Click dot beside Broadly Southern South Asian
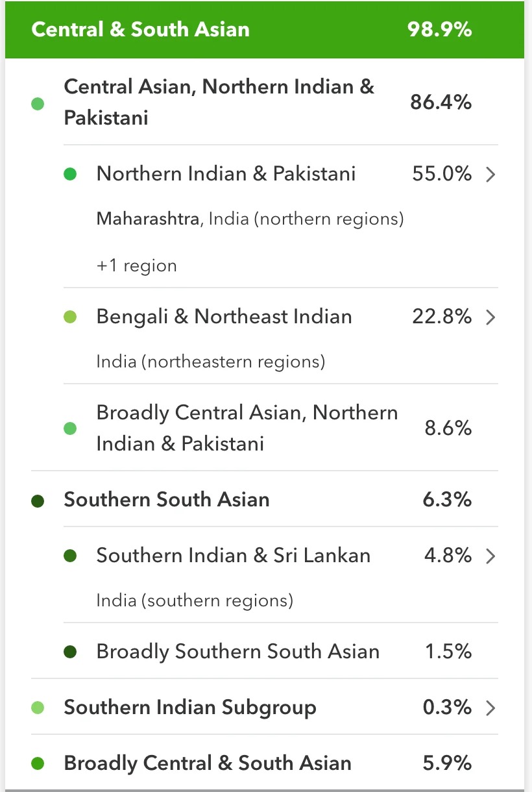The height and width of the screenshot is (792, 532). (71, 652)
